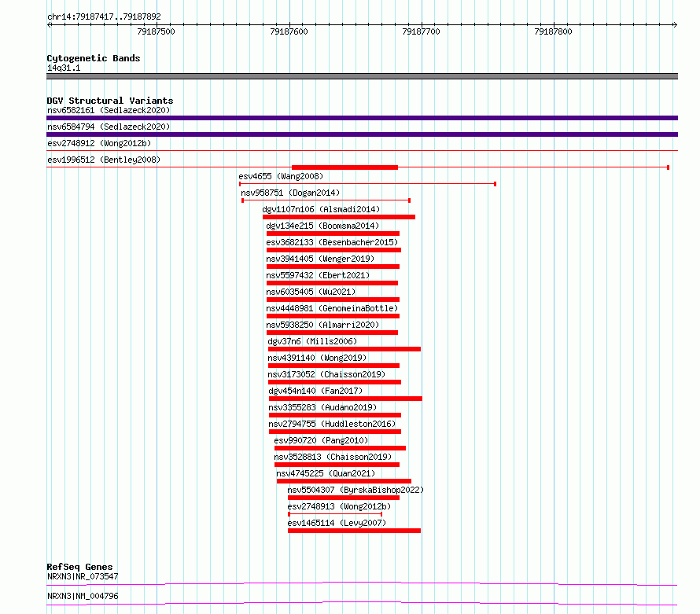This screenshot has height=614, width=700.
Task: Open nsv4391140 (Wong2019) variant
Action: point(317,358)
